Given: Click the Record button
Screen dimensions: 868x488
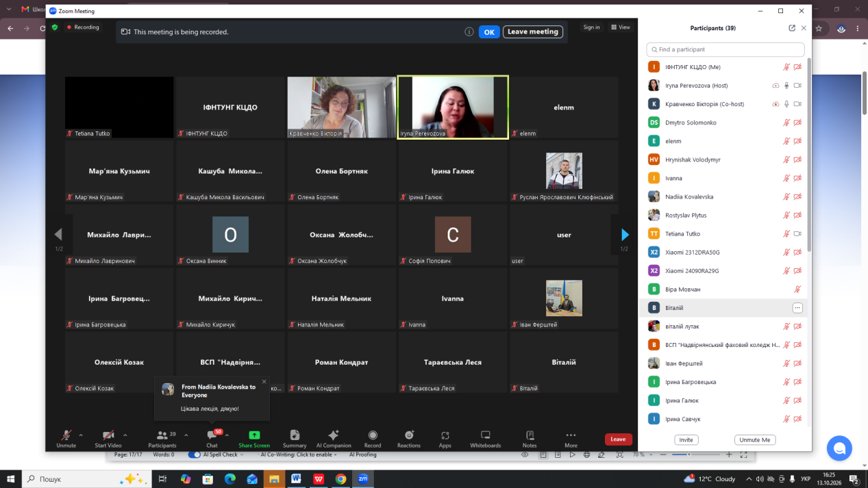Looking at the screenshot, I should pos(373,438).
